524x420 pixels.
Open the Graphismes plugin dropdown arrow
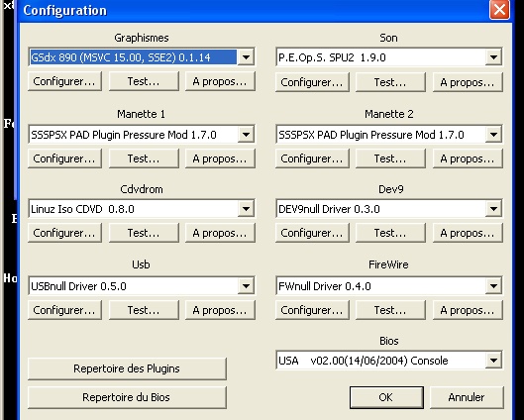[246, 57]
